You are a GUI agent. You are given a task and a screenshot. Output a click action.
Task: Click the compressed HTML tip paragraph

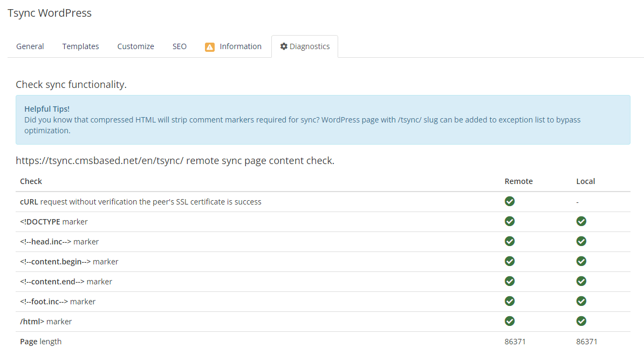302,125
